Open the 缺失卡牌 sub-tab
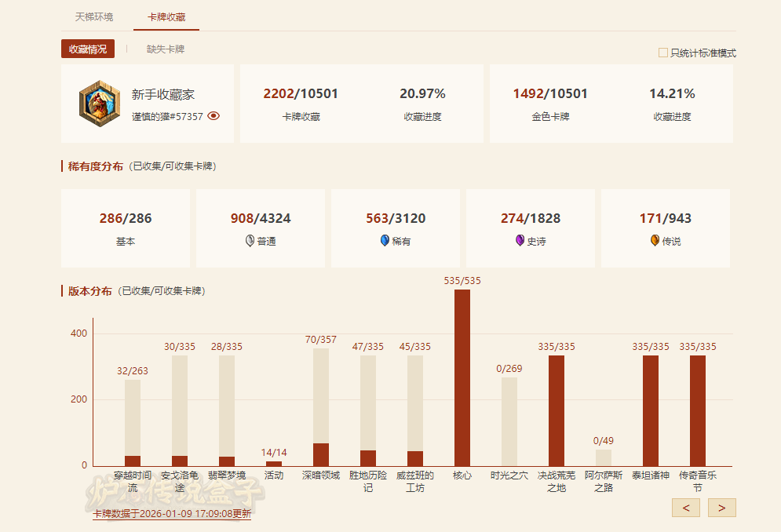781x532 pixels. (x=166, y=49)
